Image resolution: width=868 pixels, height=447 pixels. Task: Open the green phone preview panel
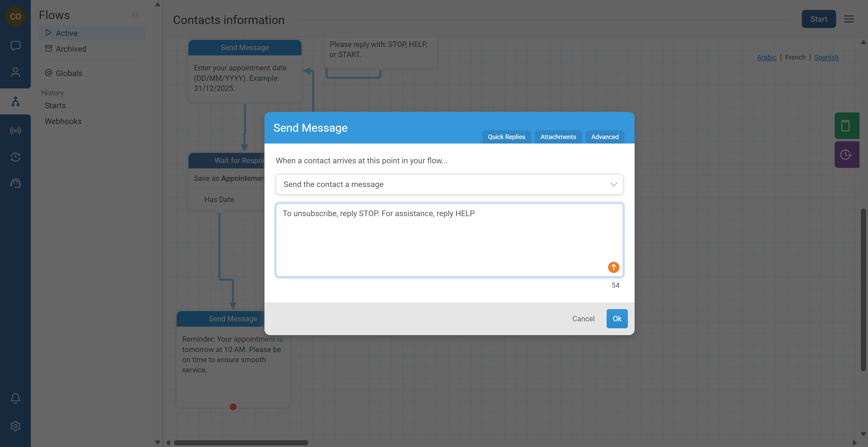click(847, 126)
